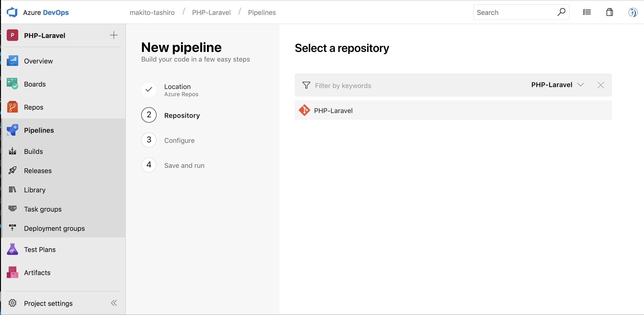644x315 pixels.
Task: Open the Azure DevOps home text link
Action: [46, 13]
